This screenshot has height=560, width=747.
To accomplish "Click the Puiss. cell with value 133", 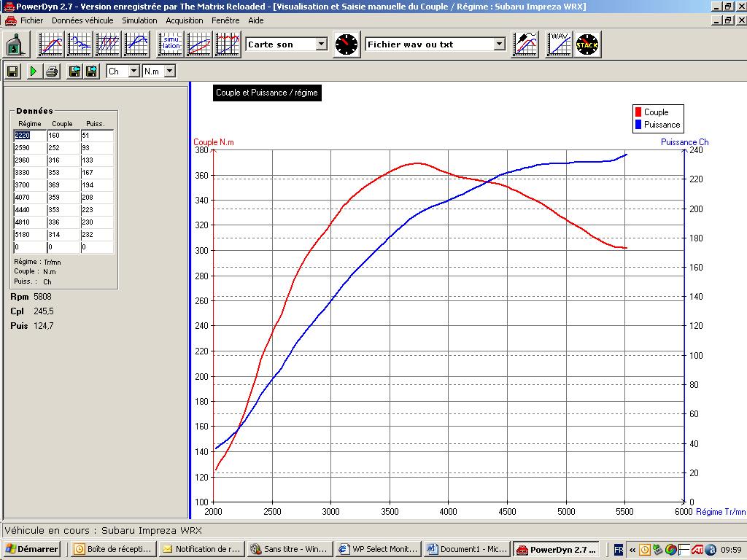I will click(x=97, y=160).
